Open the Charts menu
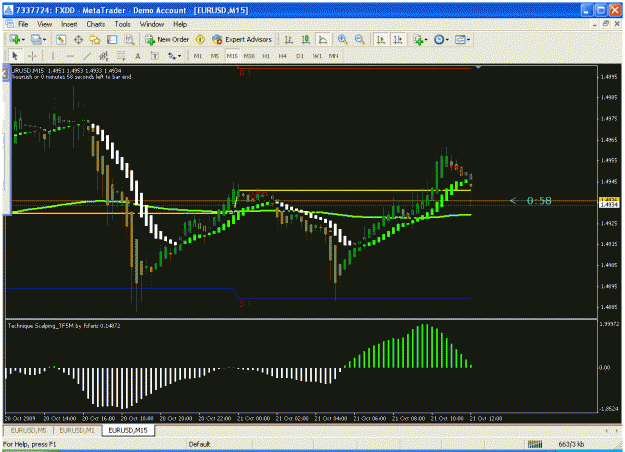Screen dimensions: 625x452 [x=96, y=24]
